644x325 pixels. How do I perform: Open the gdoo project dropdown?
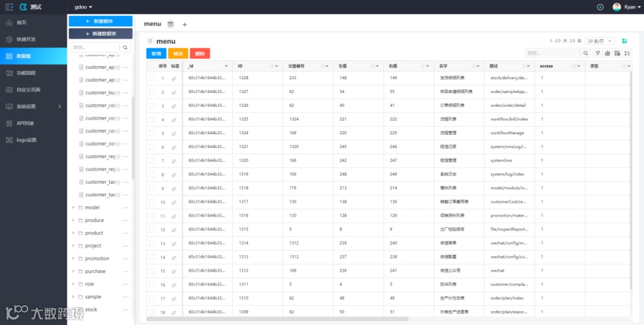coord(83,7)
